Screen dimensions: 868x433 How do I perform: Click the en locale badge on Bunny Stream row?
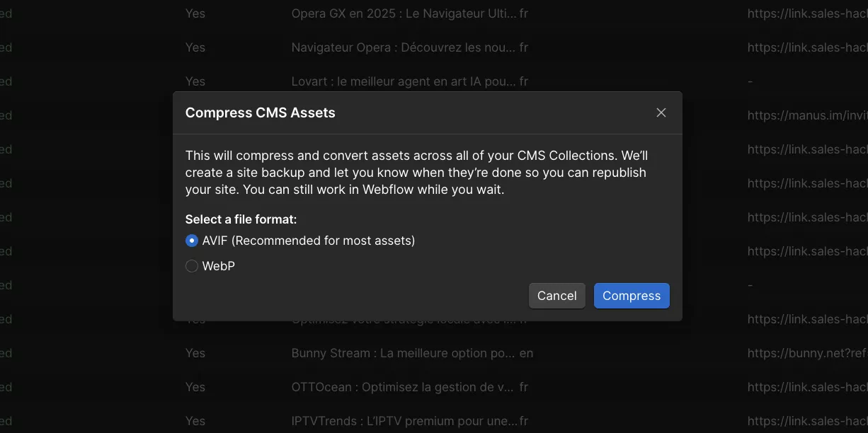pyautogui.click(x=527, y=352)
